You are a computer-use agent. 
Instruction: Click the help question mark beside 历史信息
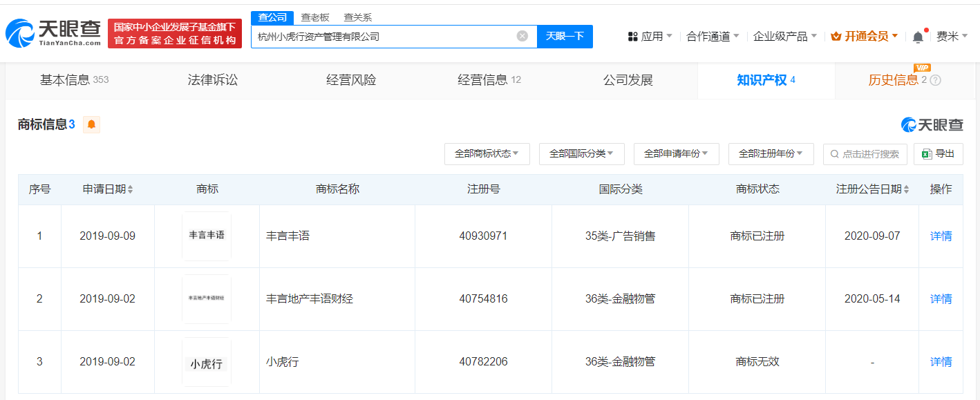point(936,80)
